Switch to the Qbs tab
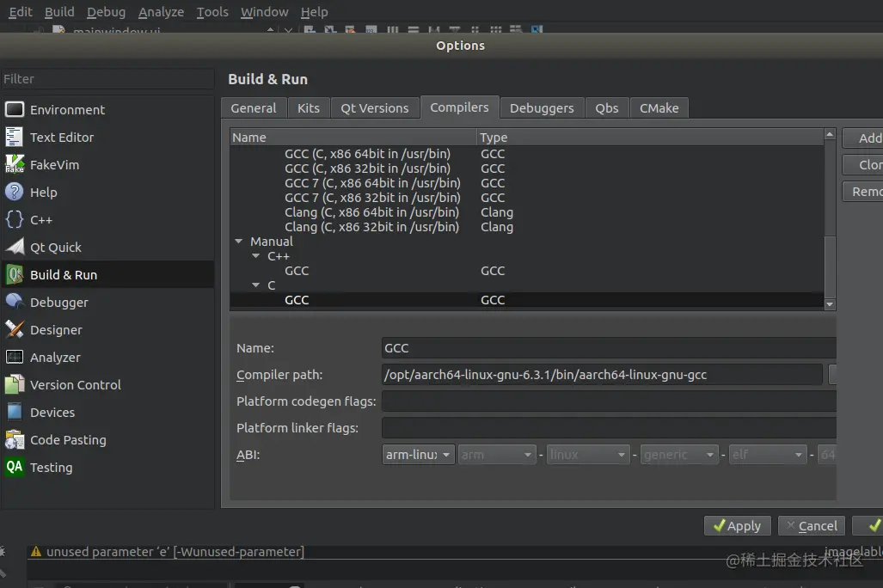This screenshot has height=588, width=883. click(x=607, y=108)
